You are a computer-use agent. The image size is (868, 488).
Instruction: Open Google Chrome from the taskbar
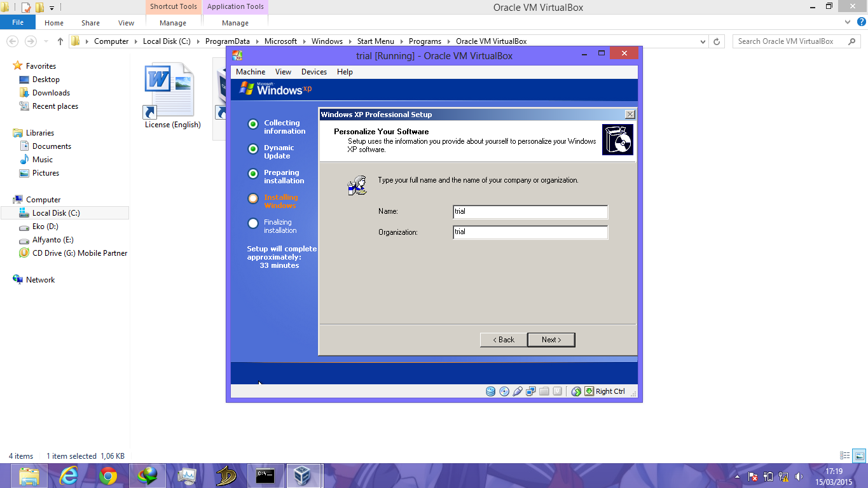108,476
